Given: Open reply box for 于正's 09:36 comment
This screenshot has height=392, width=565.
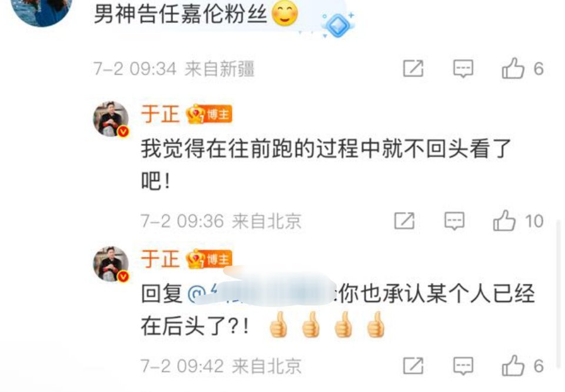Looking at the screenshot, I should click(454, 221).
